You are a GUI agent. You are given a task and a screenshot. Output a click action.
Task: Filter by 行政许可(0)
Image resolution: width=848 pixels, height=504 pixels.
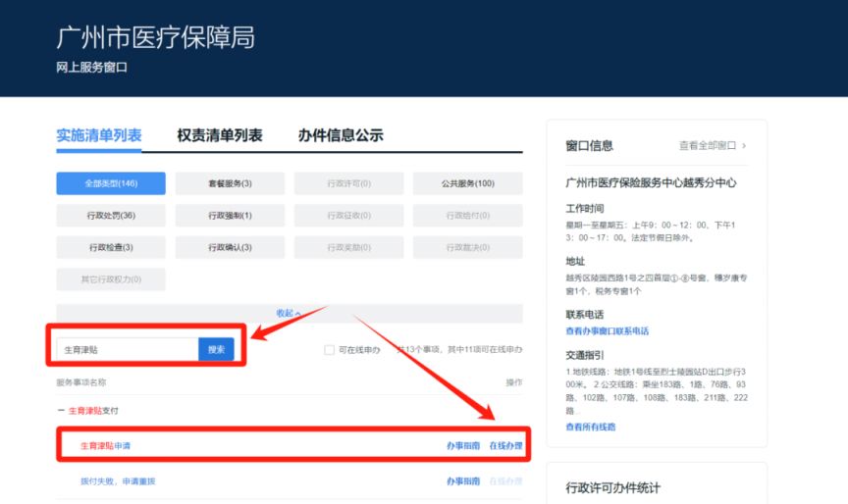348,183
